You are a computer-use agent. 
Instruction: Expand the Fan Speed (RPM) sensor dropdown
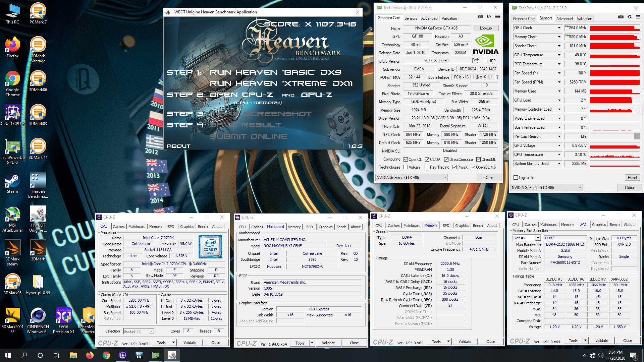tap(559, 82)
